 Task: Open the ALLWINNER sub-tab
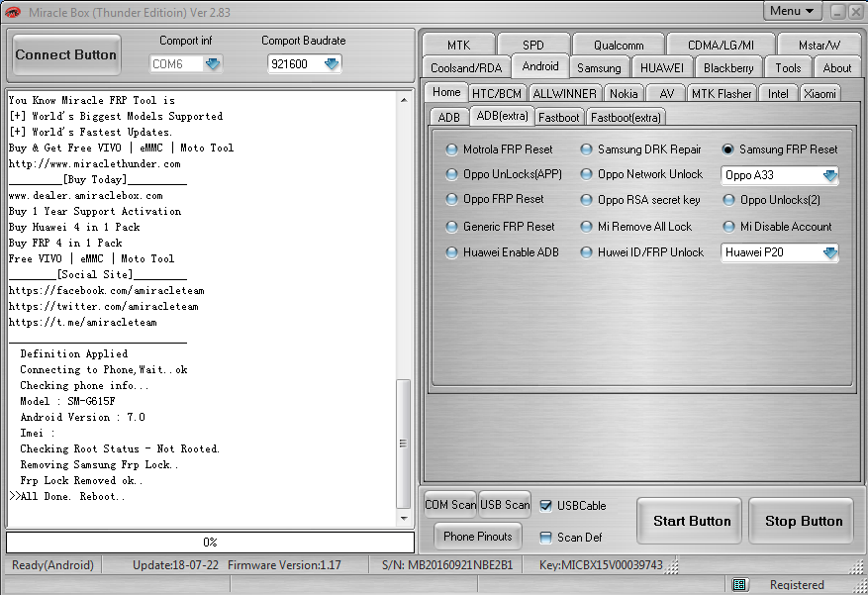pos(564,93)
